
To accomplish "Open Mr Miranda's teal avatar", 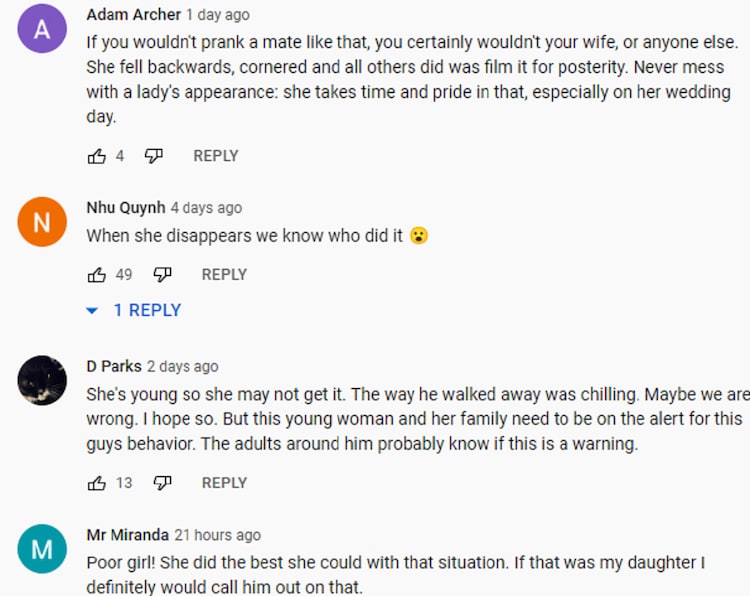I will [x=42, y=549].
